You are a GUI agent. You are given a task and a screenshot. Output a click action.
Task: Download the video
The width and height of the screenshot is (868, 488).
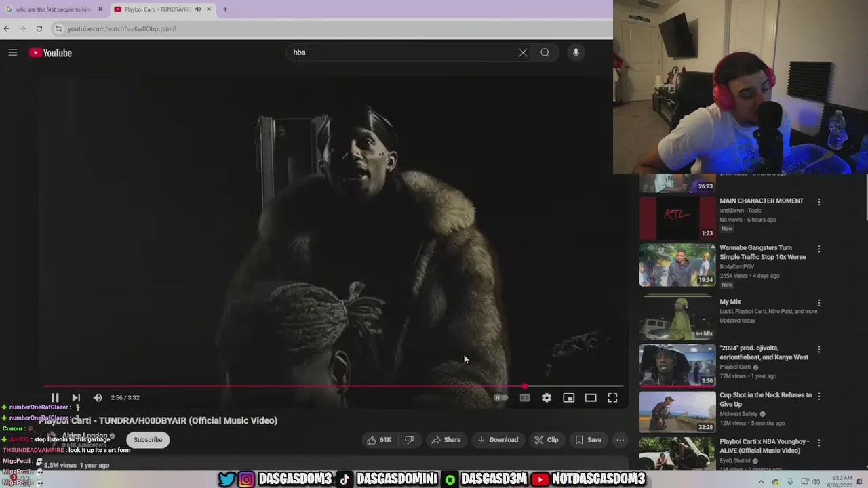pos(498,440)
